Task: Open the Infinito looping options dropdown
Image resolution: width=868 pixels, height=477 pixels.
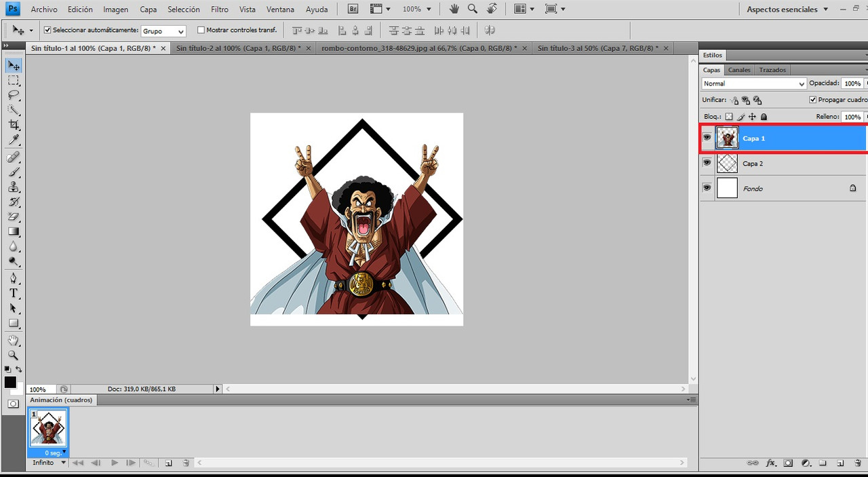Action: pos(50,463)
